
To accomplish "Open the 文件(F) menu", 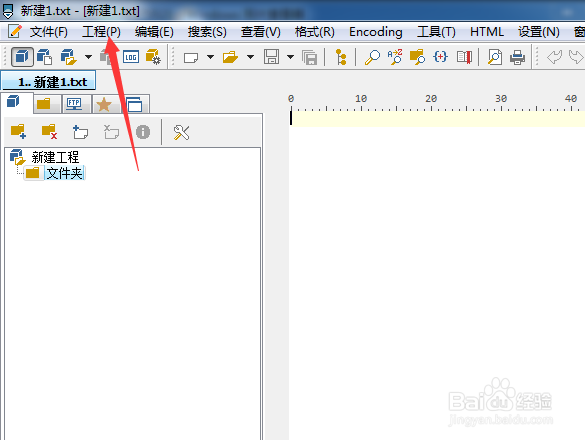I will click(49, 32).
